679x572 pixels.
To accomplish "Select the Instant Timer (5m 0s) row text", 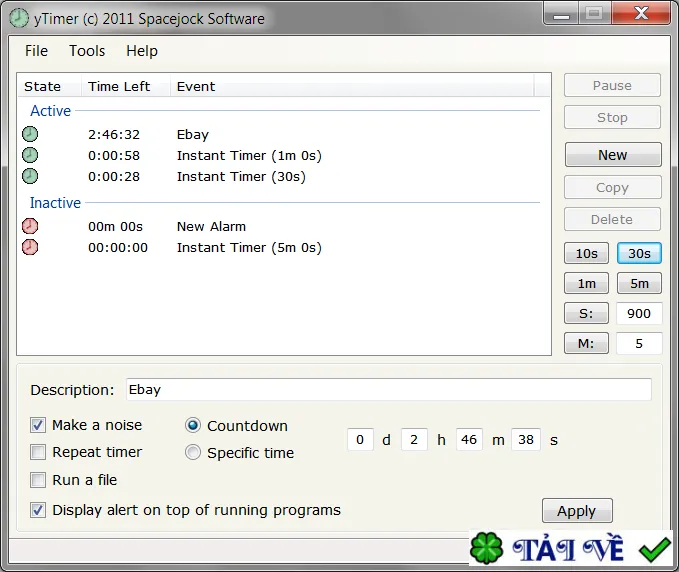I will point(249,248).
